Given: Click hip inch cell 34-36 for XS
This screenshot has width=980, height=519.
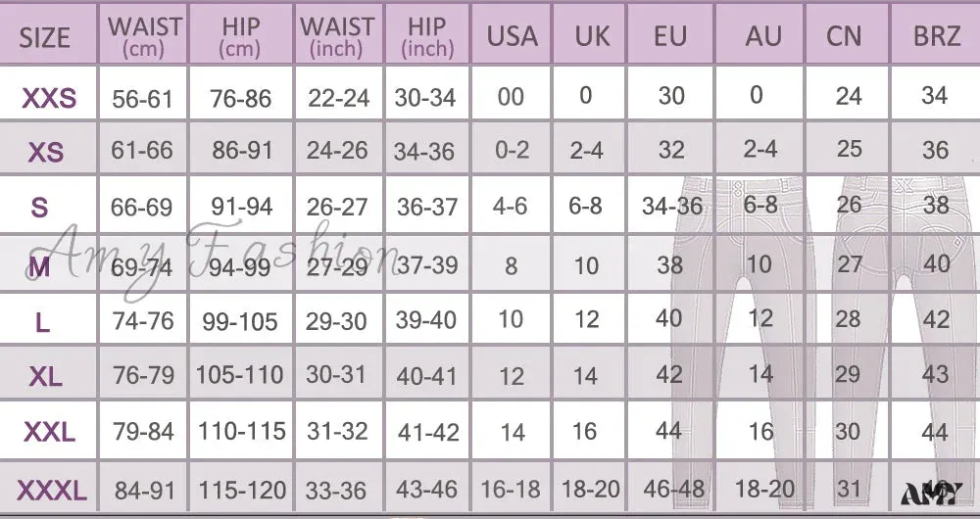Looking at the screenshot, I should tap(423, 151).
